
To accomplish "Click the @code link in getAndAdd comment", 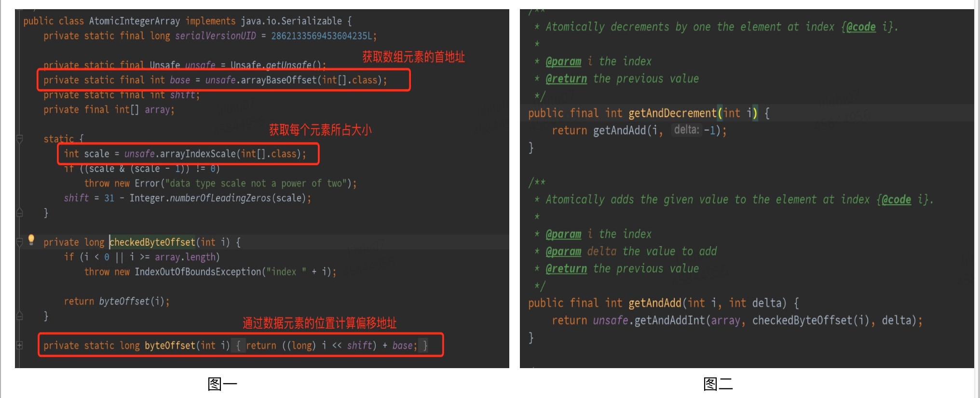I will tap(896, 199).
